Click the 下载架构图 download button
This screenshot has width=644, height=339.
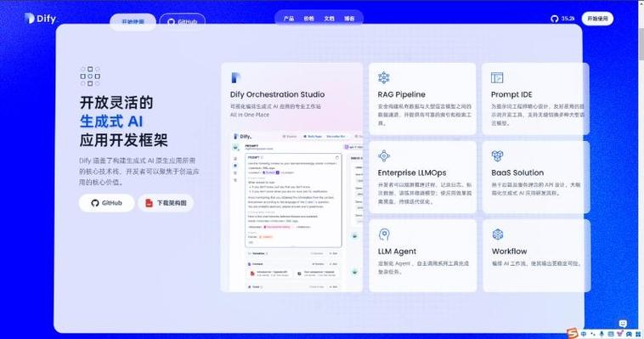pyautogui.click(x=166, y=203)
